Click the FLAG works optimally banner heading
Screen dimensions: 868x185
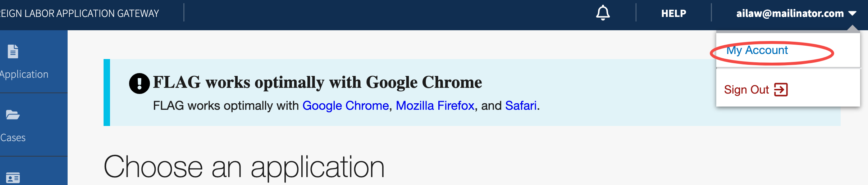coord(317,82)
